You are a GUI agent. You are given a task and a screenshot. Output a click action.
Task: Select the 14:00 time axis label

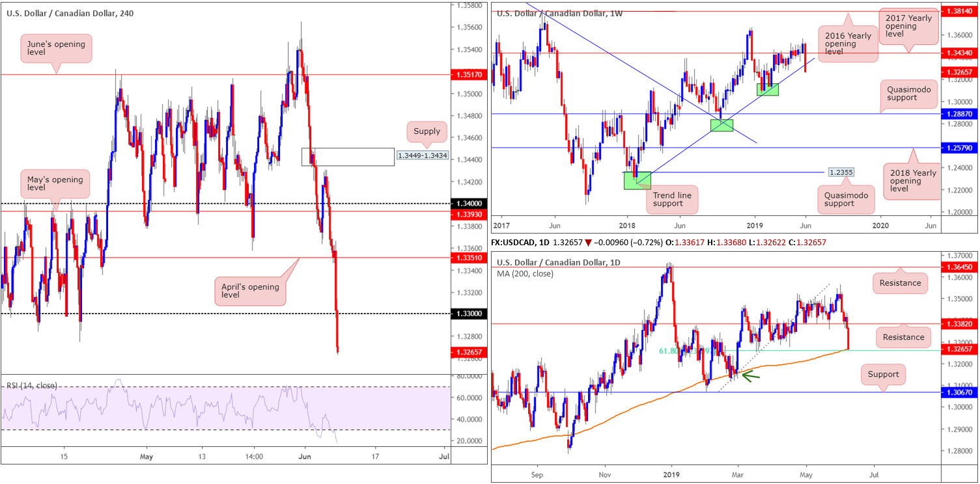253,457
